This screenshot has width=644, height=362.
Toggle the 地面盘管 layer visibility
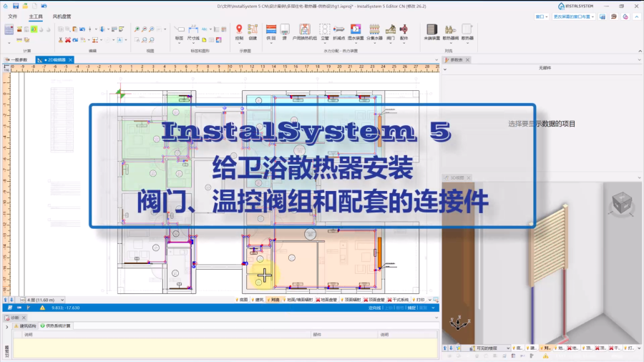(327, 300)
